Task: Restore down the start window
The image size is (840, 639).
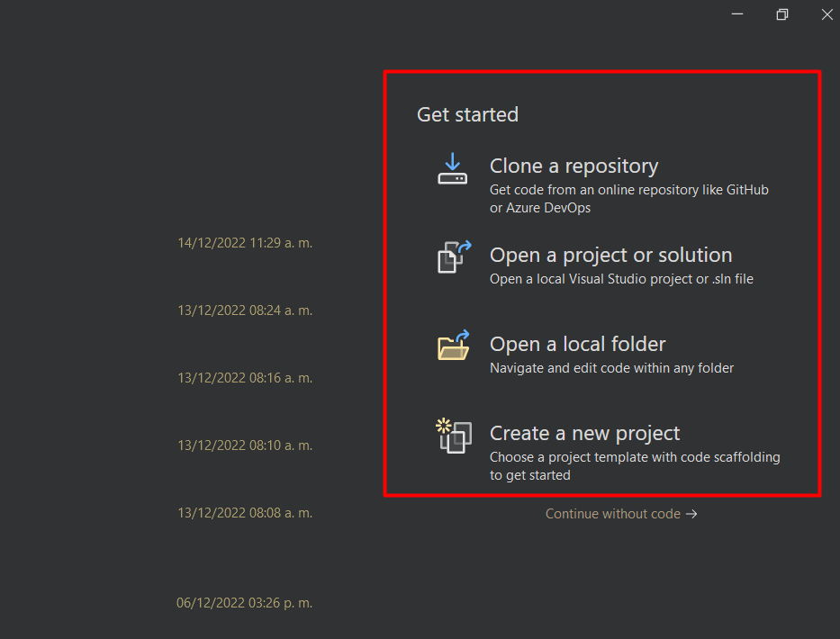Action: [782, 14]
